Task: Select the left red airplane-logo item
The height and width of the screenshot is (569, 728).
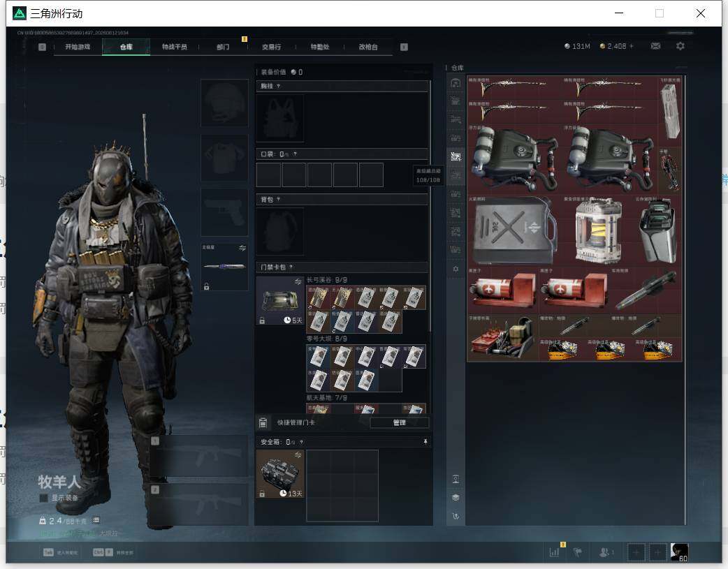Action: [x=503, y=290]
